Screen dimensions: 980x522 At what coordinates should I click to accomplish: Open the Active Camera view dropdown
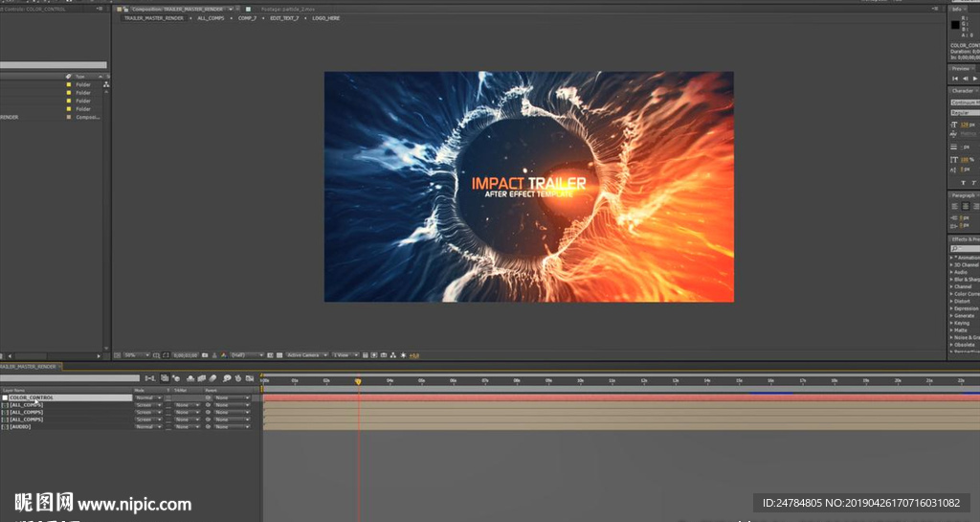[307, 355]
